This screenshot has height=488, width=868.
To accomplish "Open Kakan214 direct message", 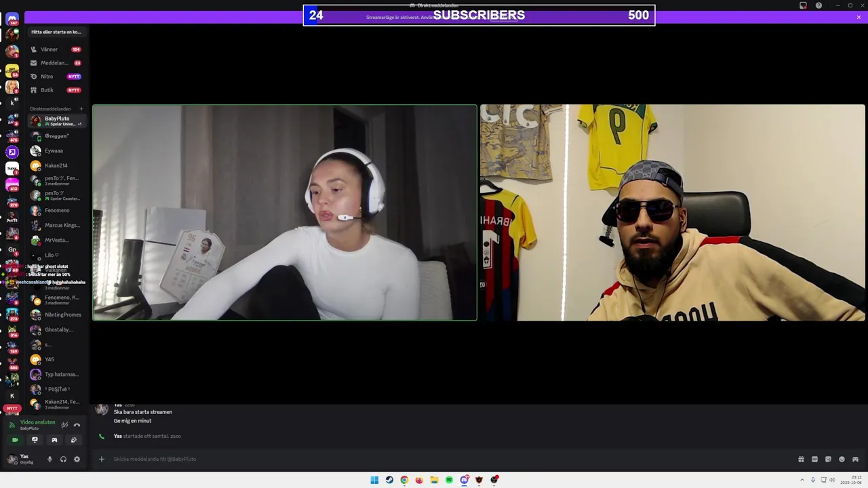I will click(x=56, y=165).
